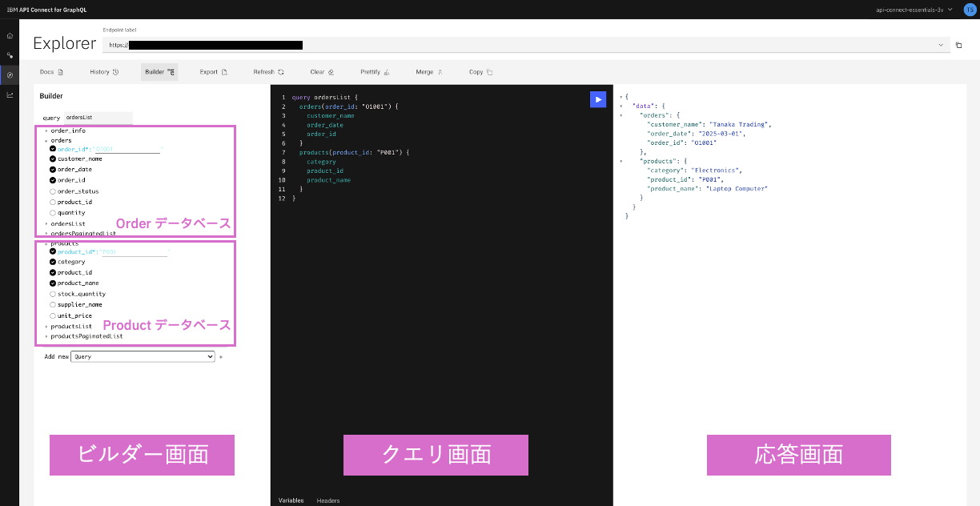Click line 1 "query ordersList {" in editor
This screenshot has height=506, width=980.
[x=324, y=98]
